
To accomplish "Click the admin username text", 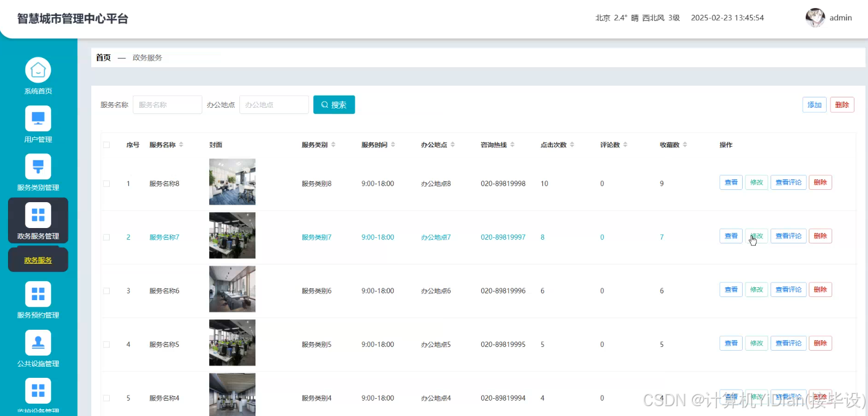I will point(840,18).
